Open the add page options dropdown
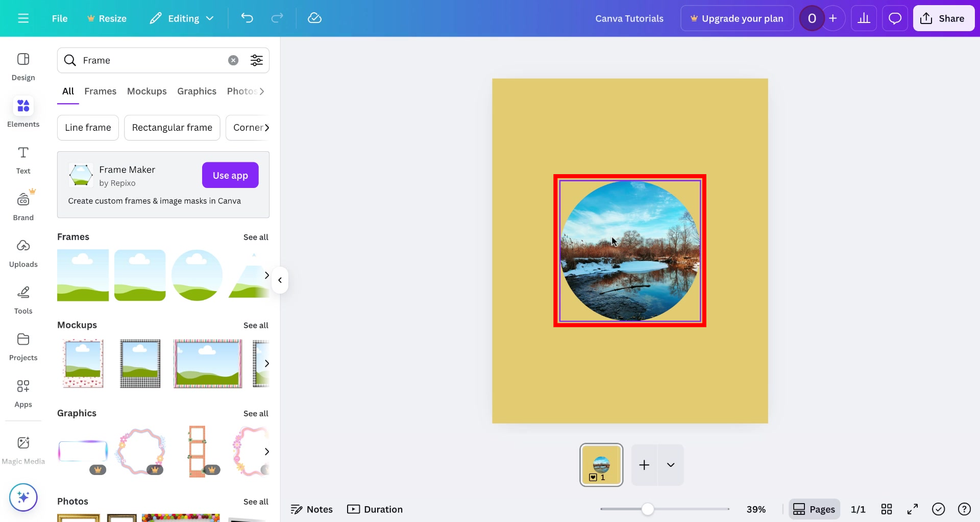 670,465
